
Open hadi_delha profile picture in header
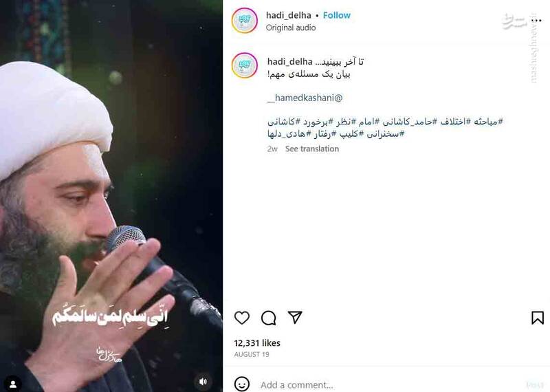point(245,21)
